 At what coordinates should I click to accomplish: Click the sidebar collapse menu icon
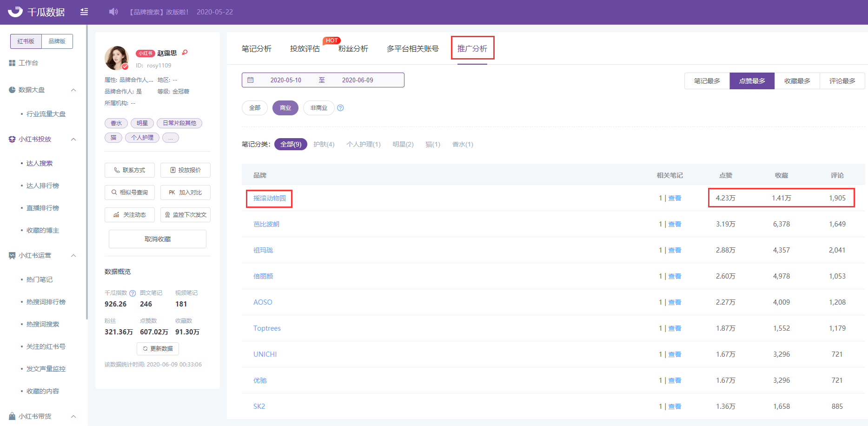84,12
